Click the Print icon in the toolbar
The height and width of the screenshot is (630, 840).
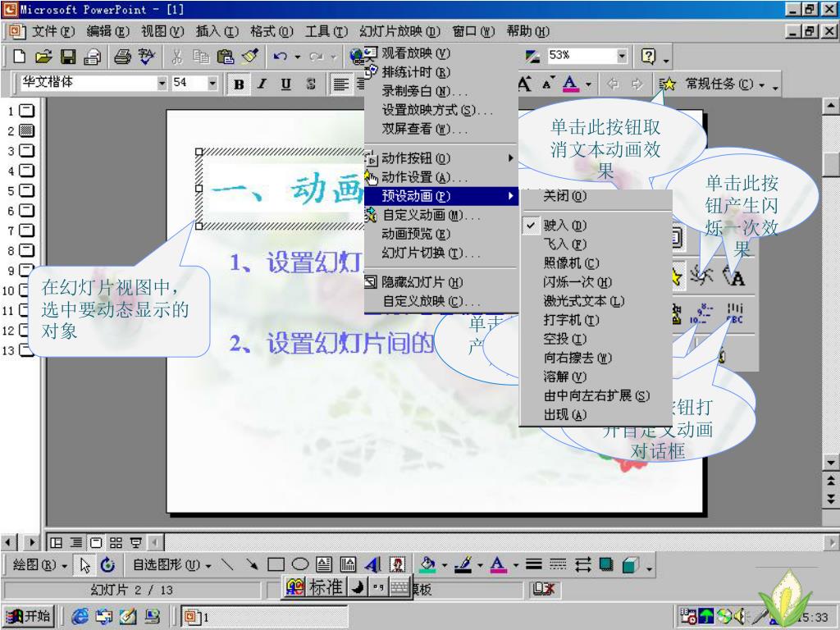[x=122, y=57]
